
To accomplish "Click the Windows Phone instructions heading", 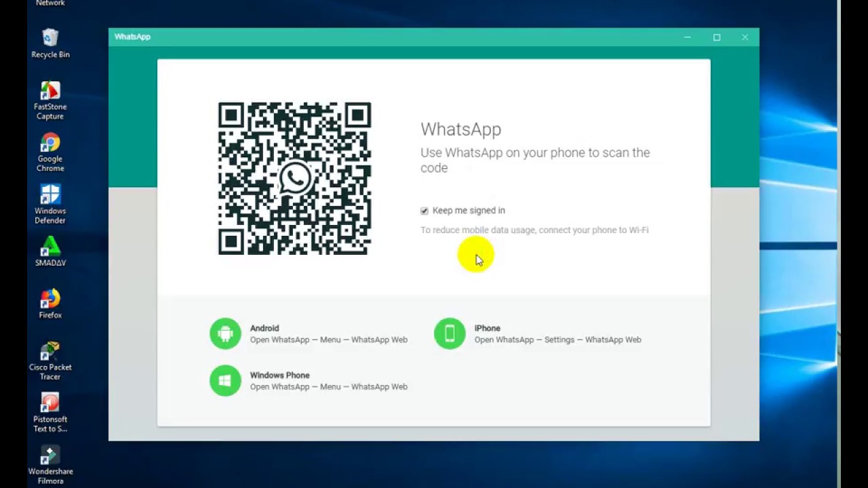I will 280,375.
